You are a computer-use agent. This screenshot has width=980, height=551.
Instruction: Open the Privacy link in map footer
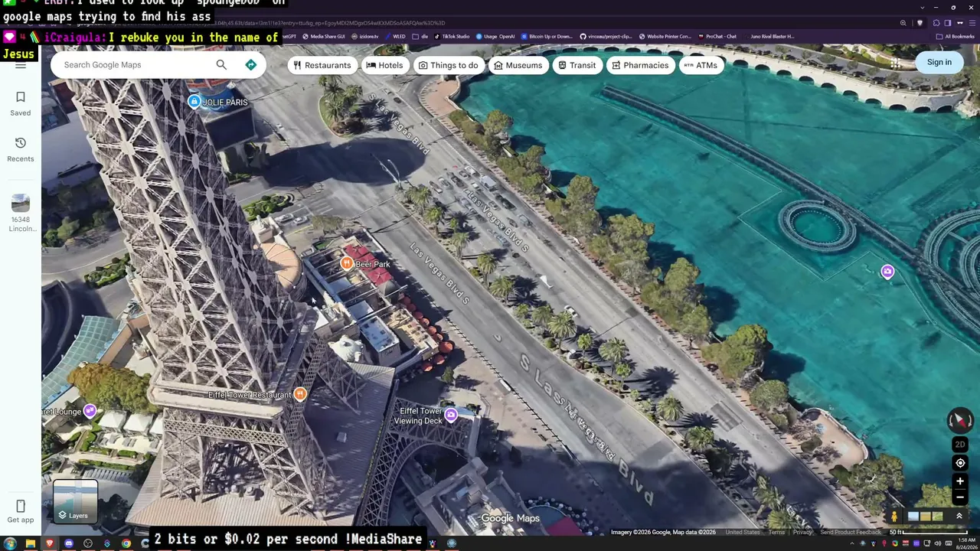(802, 533)
